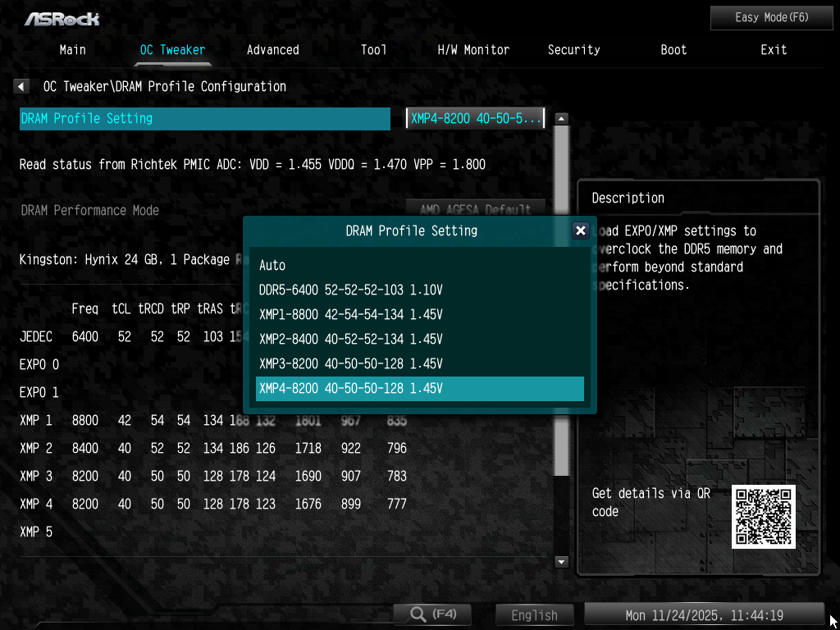Click the English language button
This screenshot has width=840, height=630.
pos(534,614)
